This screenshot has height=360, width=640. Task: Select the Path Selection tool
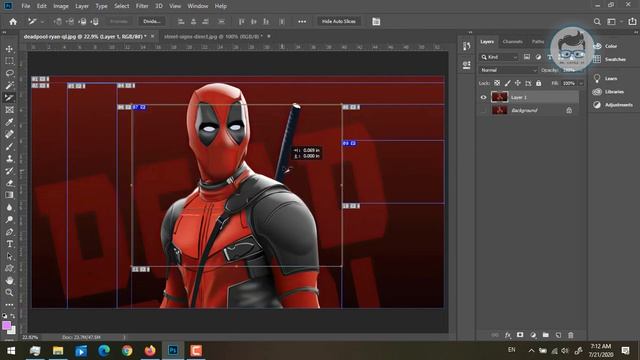coord(9,256)
